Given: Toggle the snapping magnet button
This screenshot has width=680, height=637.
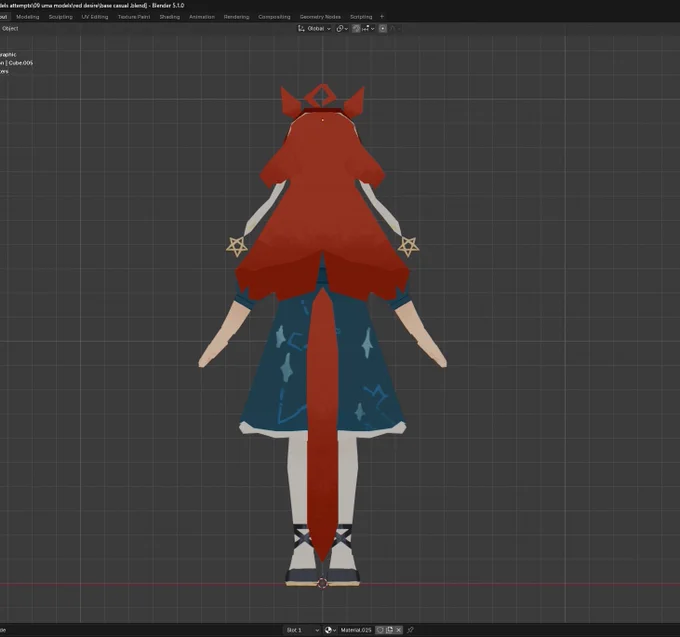Looking at the screenshot, I should click(356, 29).
